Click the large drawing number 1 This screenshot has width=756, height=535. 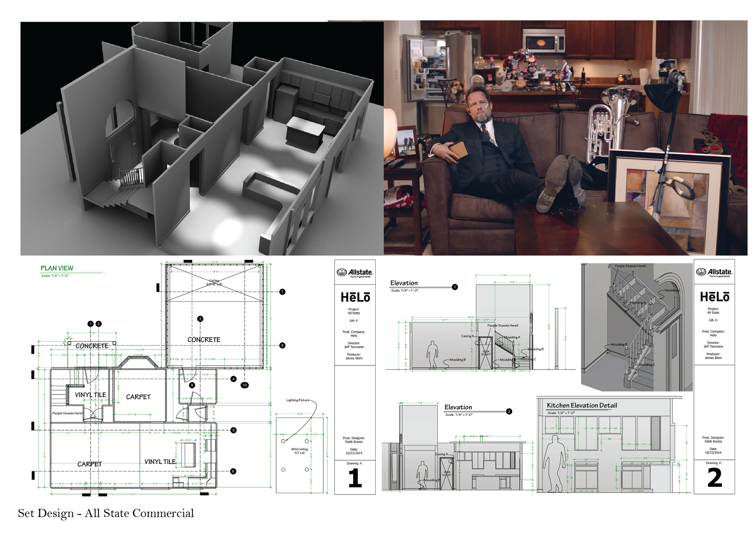[355, 478]
